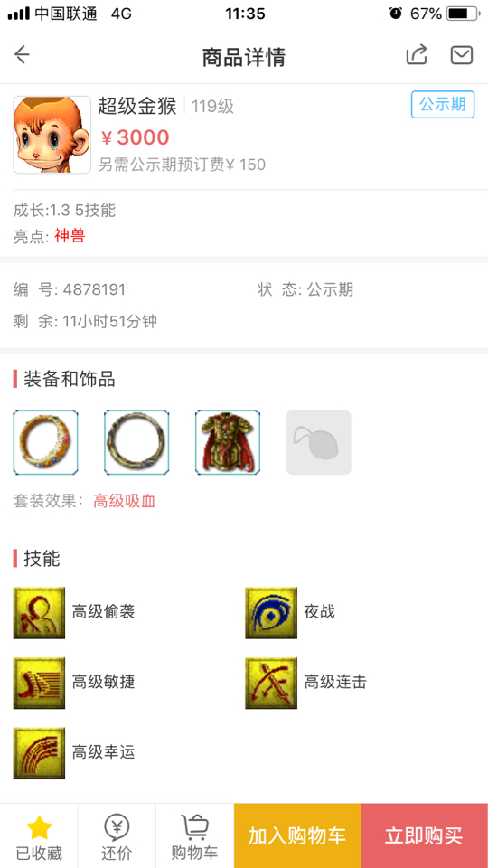This screenshot has width=488, height=868.
Task: Open the 购物车 cart icon
Action: 195,836
